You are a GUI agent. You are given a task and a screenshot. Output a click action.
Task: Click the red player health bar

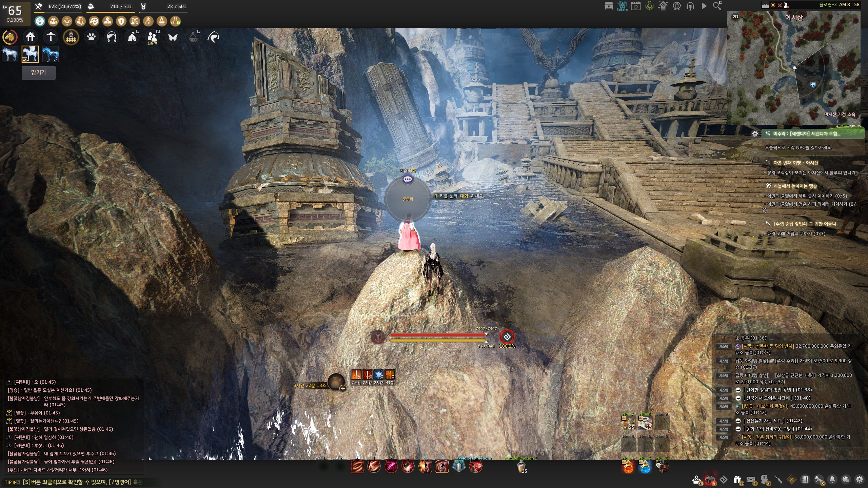pyautogui.click(x=437, y=335)
